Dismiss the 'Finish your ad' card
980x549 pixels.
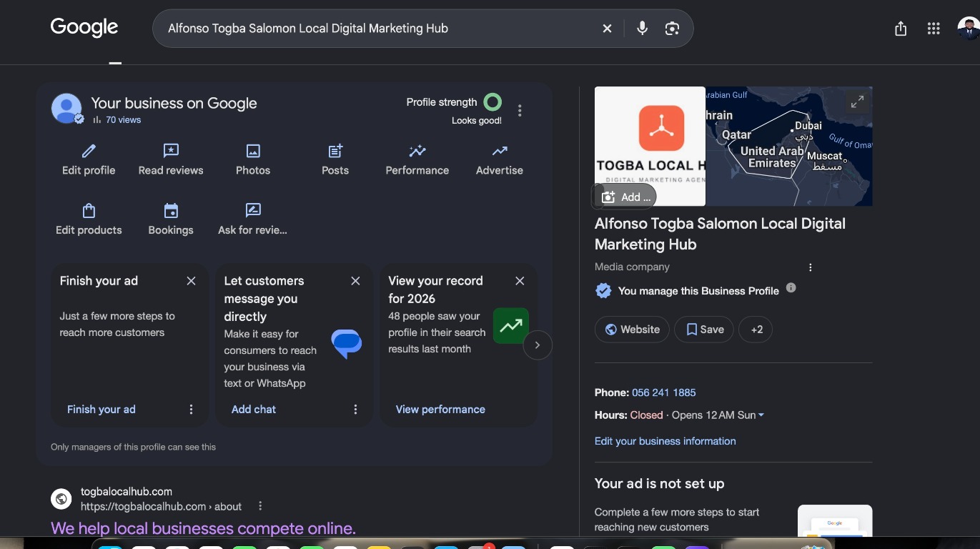pos(191,281)
